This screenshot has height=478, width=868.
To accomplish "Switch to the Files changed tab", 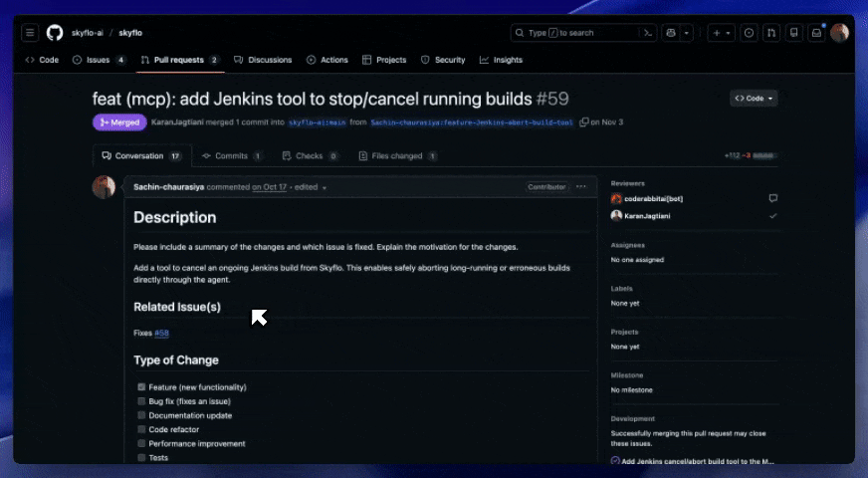I will click(397, 155).
